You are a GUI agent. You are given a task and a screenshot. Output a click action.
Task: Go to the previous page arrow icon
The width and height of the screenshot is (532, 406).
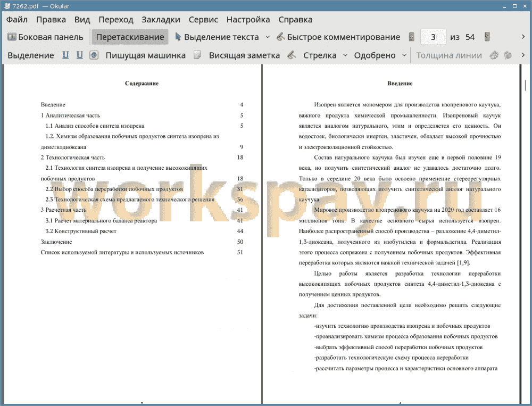(412, 37)
